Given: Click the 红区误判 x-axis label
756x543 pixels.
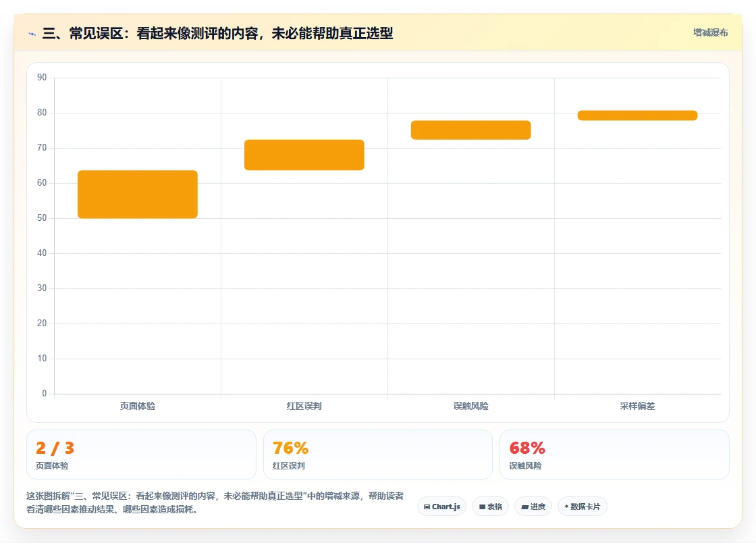Looking at the screenshot, I should [304, 406].
